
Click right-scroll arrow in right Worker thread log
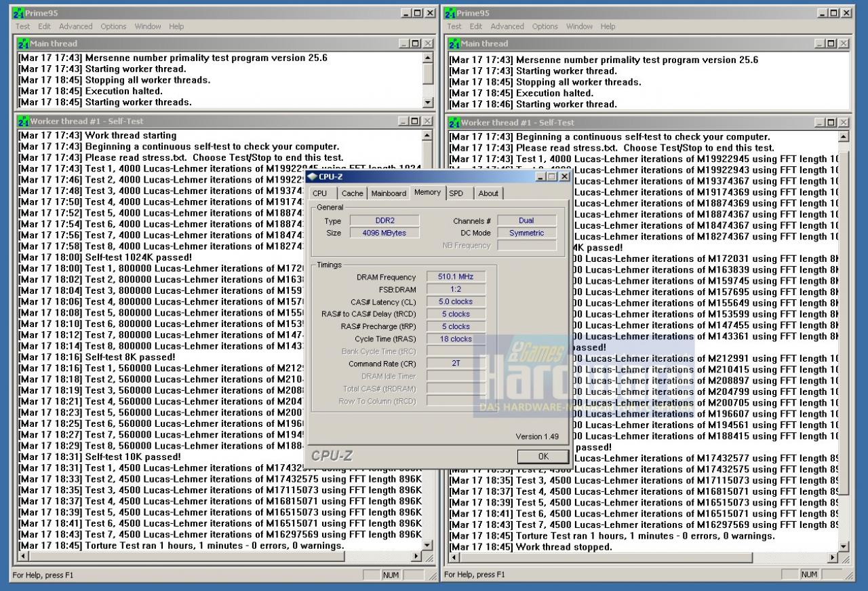coord(832,558)
